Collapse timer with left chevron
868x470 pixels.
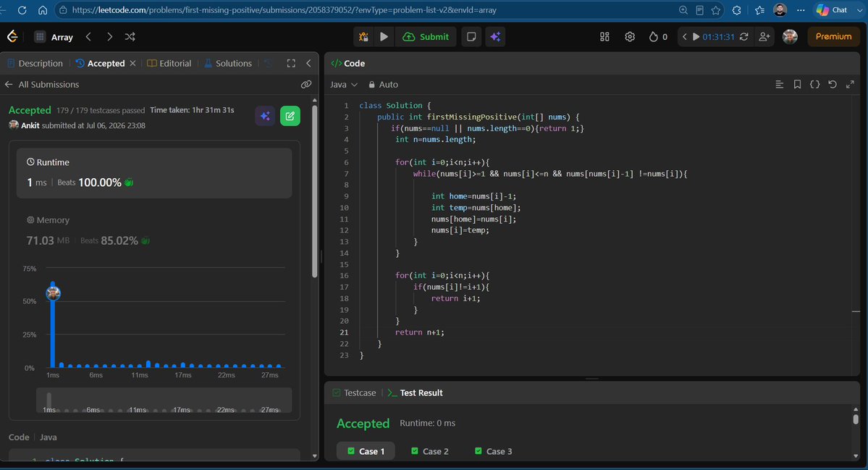tap(684, 36)
